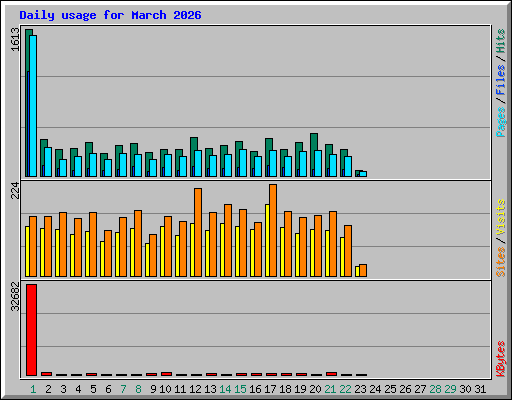Click the tallest orange visits bar on day 17
This screenshot has width=512, height=400.
tap(273, 230)
